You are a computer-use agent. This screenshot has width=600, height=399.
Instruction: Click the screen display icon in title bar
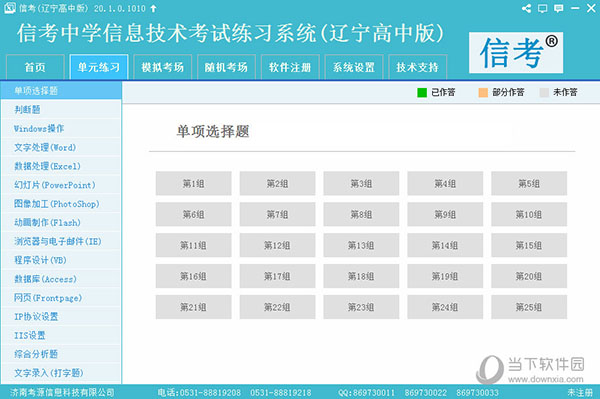(542, 8)
